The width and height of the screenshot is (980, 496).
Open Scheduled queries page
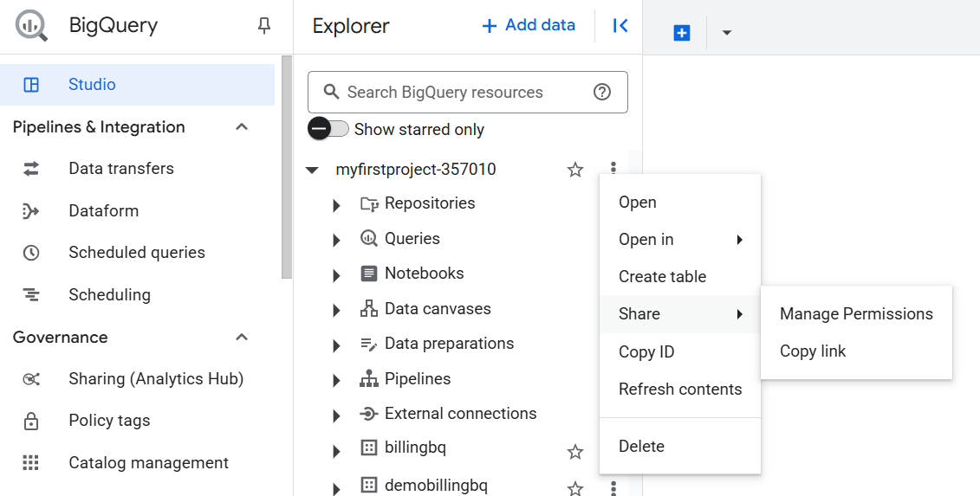click(136, 253)
